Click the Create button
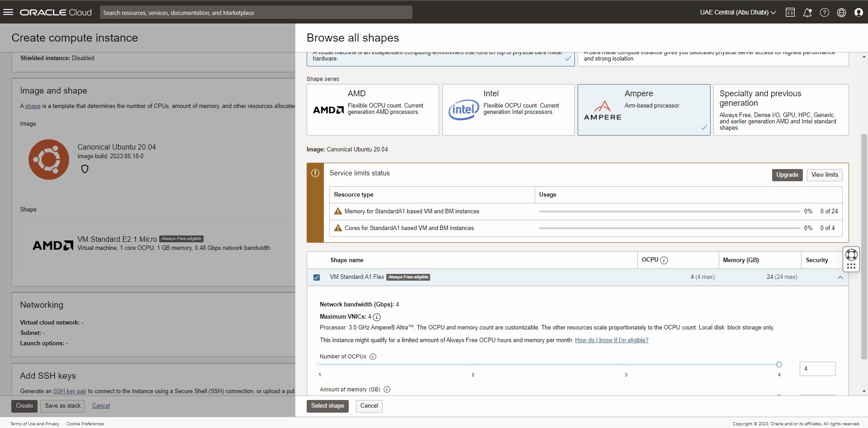Screen dimensions: 868x428 tap(24, 406)
